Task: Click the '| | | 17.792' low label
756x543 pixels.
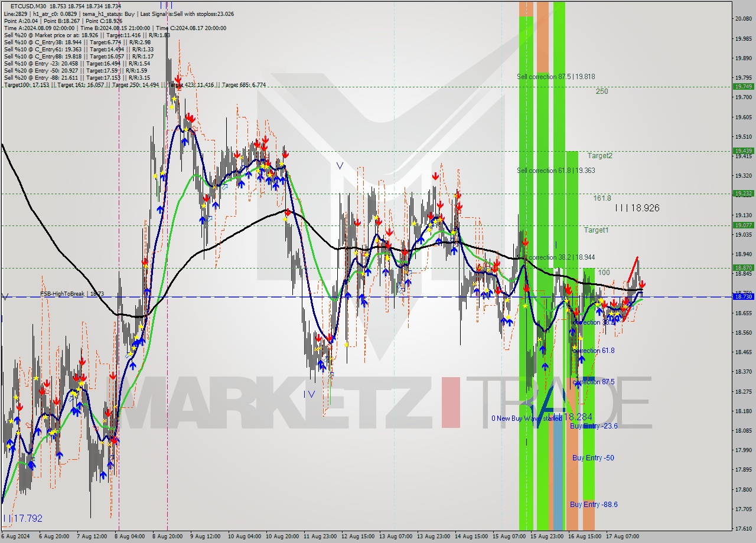Action: 23,518
